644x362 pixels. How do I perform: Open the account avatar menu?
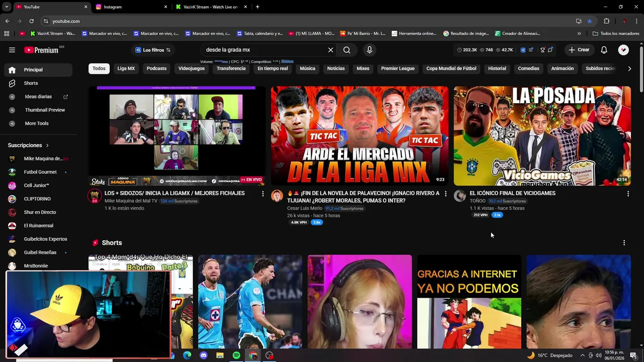point(623,50)
